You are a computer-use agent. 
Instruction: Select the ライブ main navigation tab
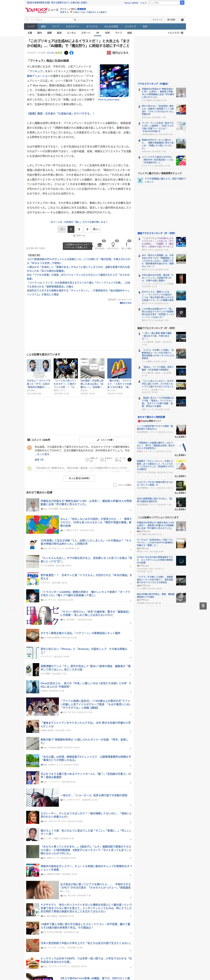56,27
